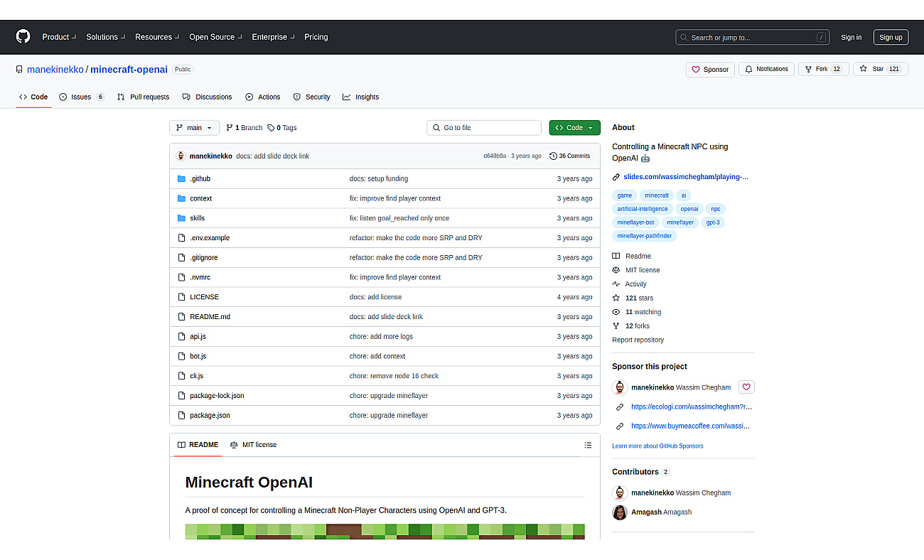Open Report repository link

638,340
